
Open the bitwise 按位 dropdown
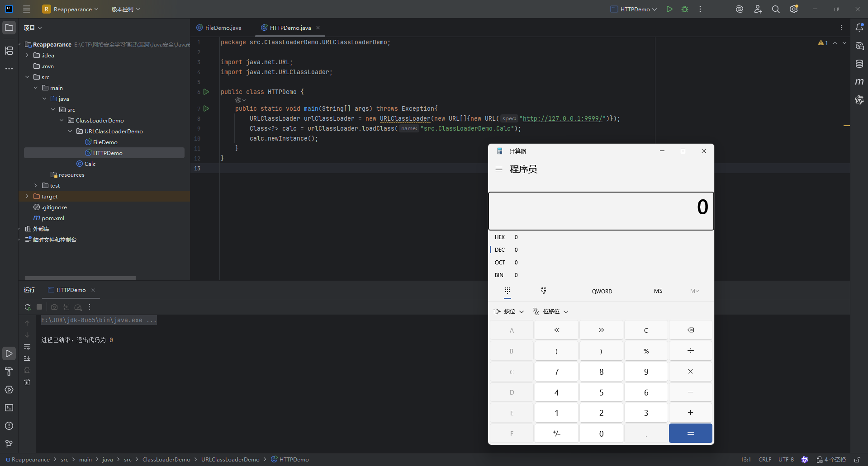tap(509, 311)
